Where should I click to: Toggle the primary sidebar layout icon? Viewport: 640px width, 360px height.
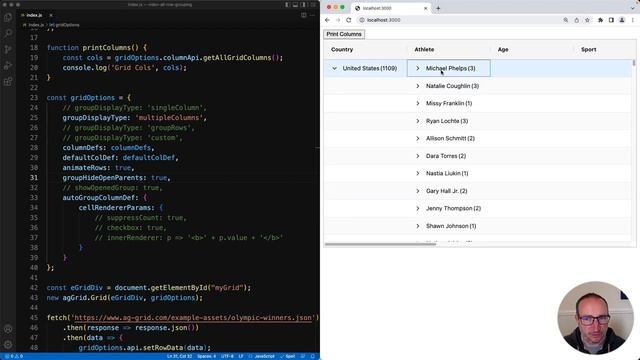pyautogui.click(x=288, y=5)
